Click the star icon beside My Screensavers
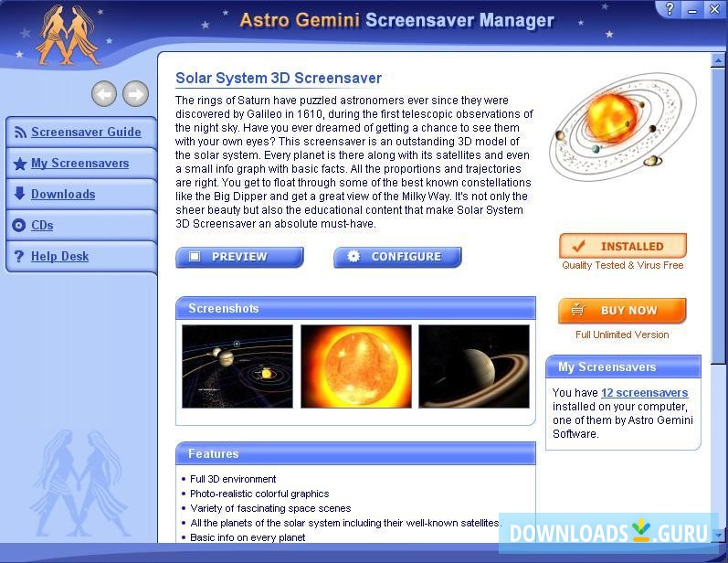This screenshot has height=563, width=728. [x=20, y=164]
